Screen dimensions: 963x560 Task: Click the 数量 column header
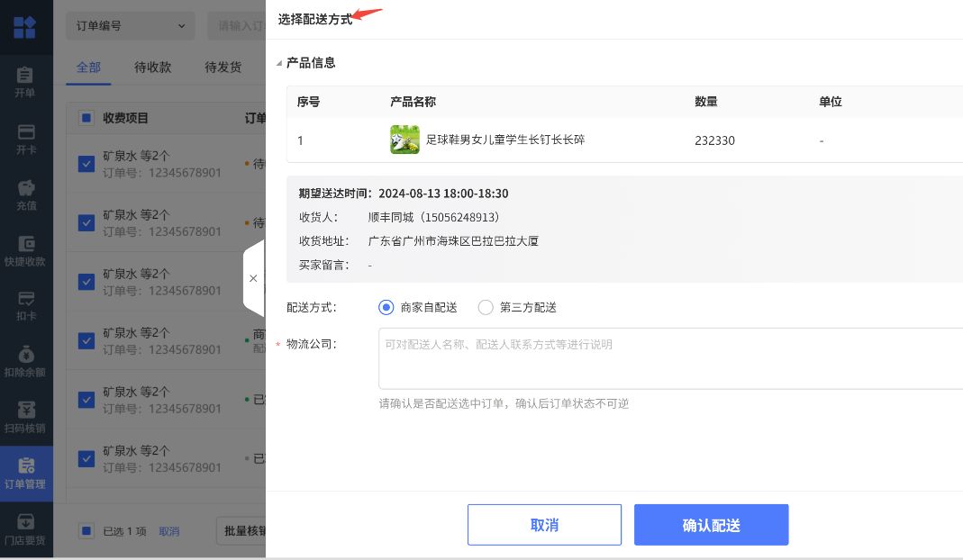tap(706, 102)
